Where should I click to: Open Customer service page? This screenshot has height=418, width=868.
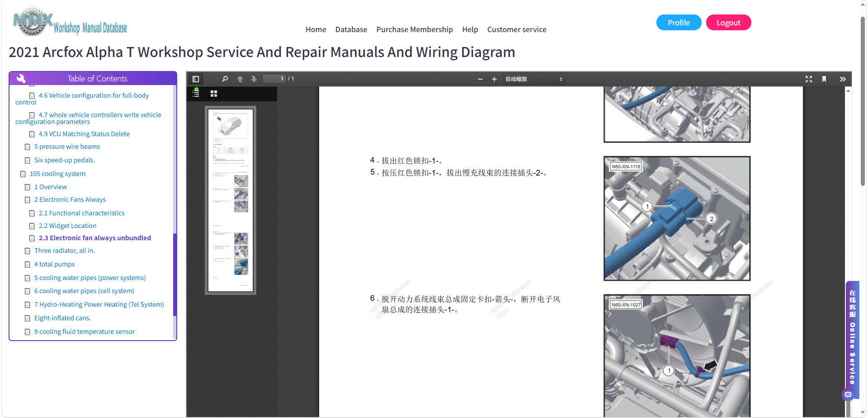point(517,29)
